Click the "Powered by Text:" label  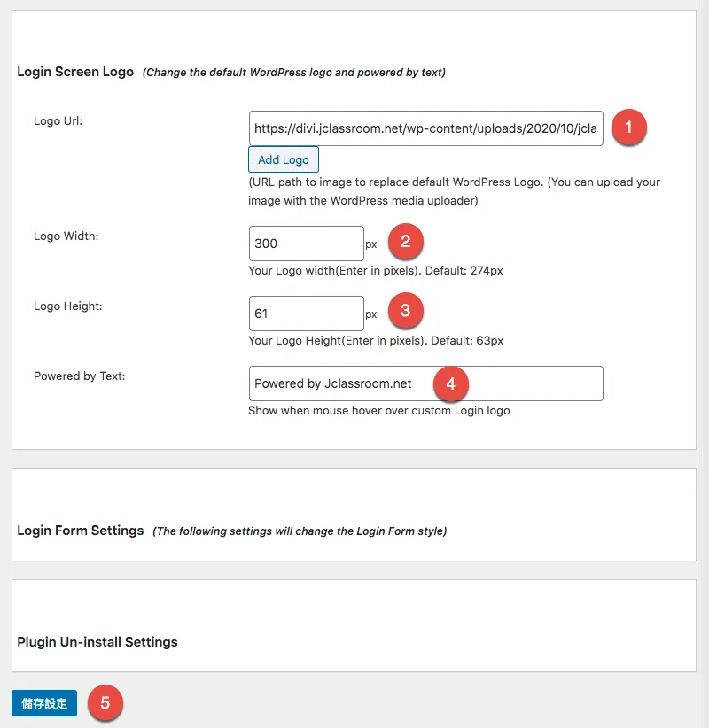pyautogui.click(x=79, y=376)
